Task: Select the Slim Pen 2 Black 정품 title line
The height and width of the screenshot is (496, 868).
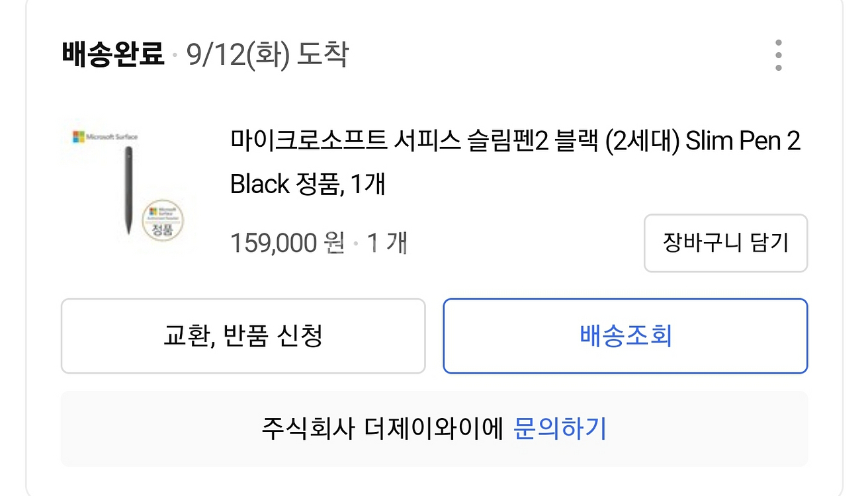Action: click(308, 184)
